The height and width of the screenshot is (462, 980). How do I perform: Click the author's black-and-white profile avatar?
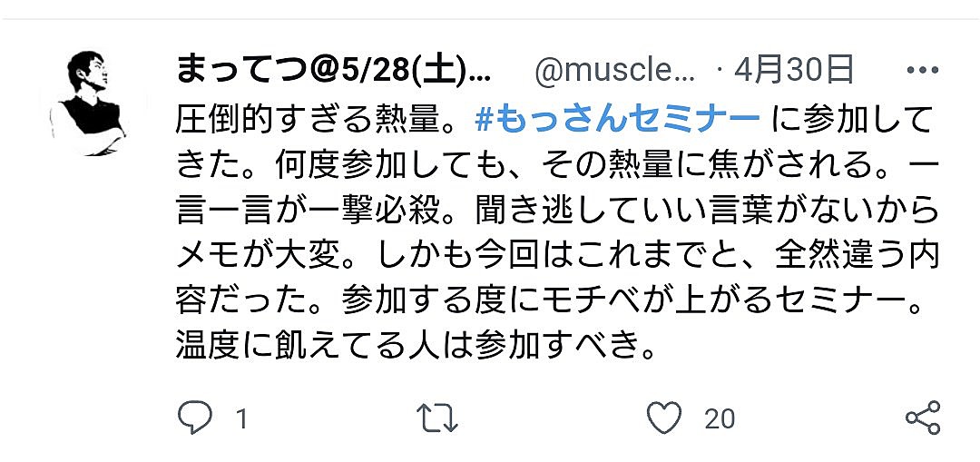[x=88, y=103]
